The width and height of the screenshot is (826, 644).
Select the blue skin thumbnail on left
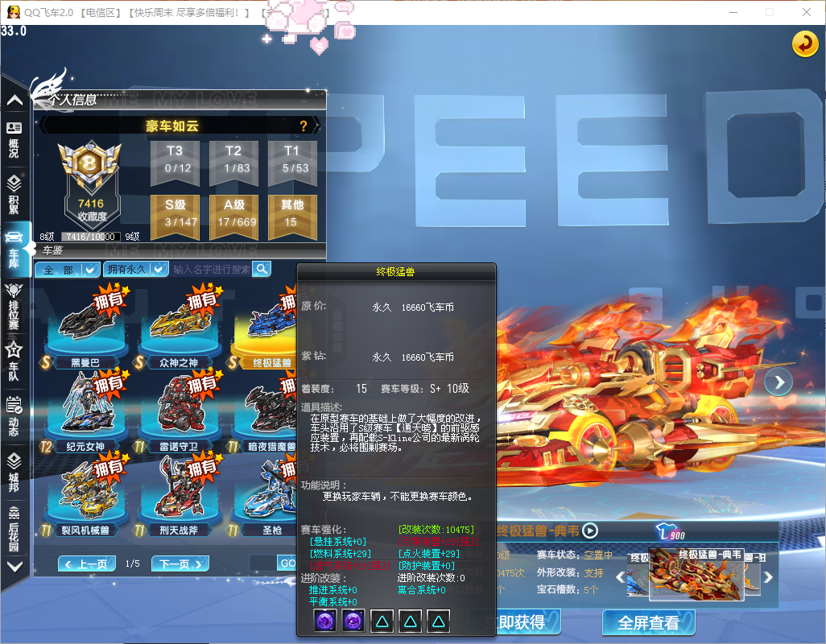(638, 575)
